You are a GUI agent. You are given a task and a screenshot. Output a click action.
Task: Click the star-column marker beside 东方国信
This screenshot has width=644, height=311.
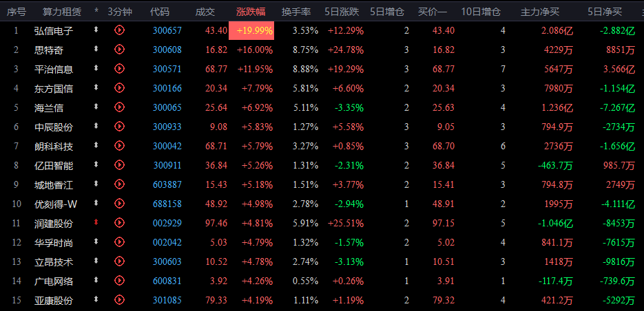(96, 87)
